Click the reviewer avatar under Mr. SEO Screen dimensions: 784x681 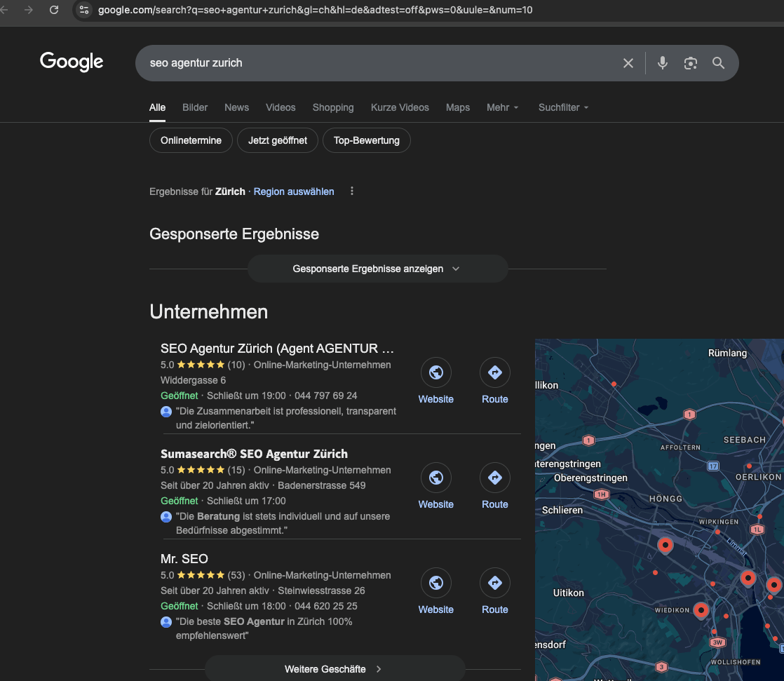coord(166,622)
